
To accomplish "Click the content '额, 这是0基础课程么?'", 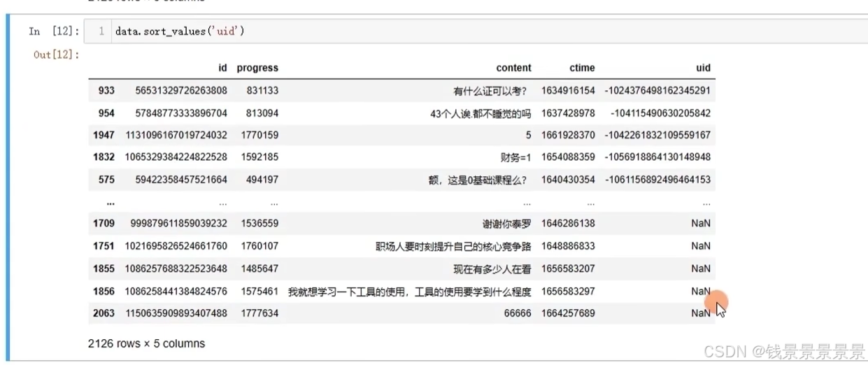I will click(x=478, y=180).
